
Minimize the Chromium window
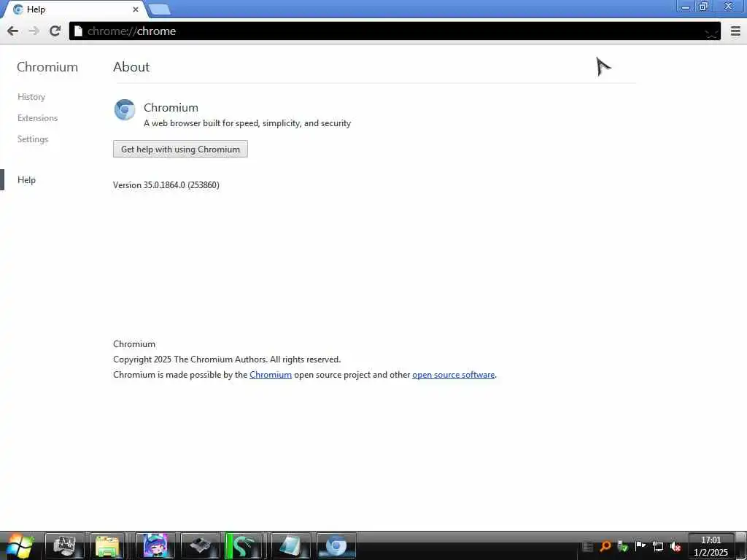point(686,7)
